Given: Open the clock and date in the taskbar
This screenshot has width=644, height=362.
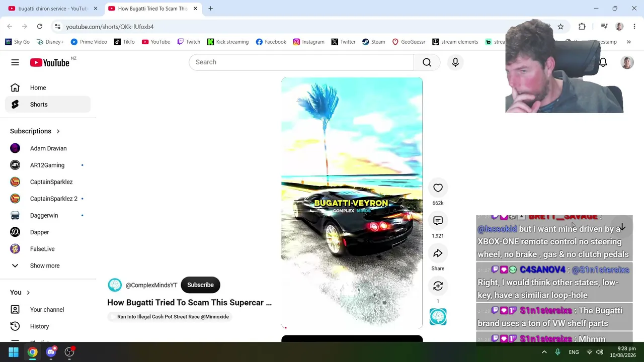Looking at the screenshot, I should [623, 352].
